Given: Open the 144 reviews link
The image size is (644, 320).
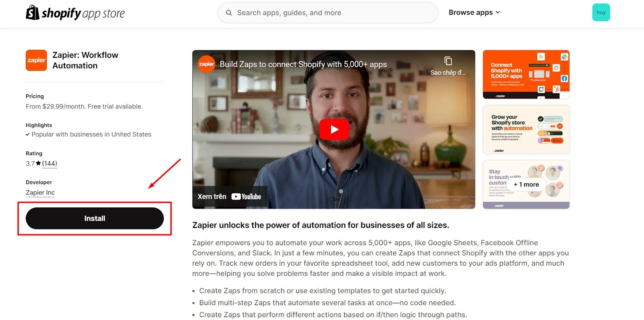Looking at the screenshot, I should tap(50, 164).
